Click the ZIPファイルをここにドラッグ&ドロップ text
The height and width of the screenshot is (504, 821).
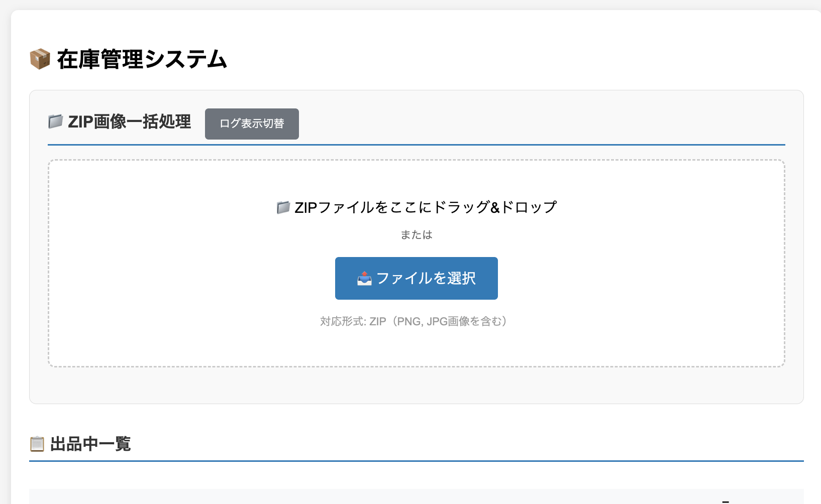(426, 207)
